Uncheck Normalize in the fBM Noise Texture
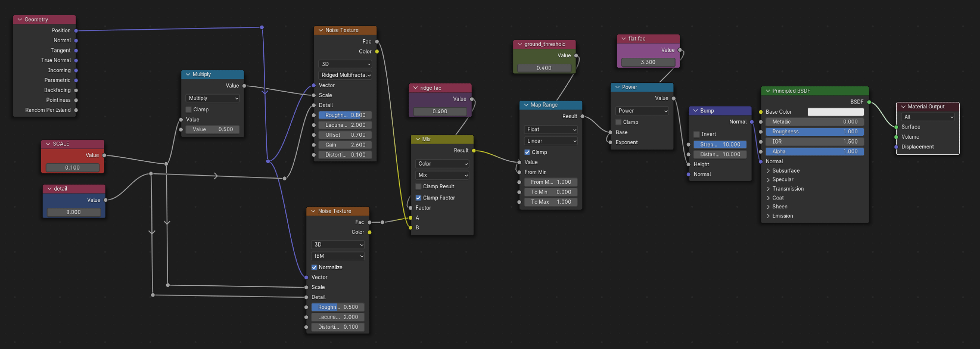This screenshot has width=980, height=349. click(314, 268)
